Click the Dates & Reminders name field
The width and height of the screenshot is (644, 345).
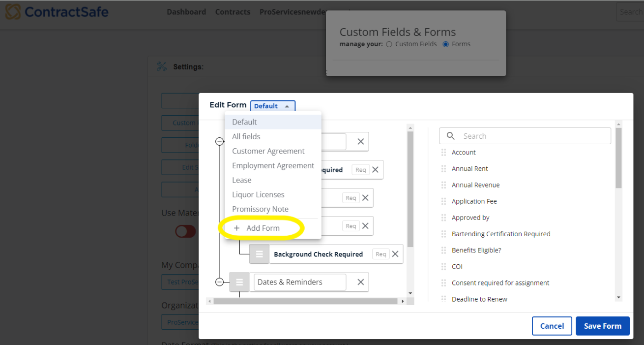point(300,282)
